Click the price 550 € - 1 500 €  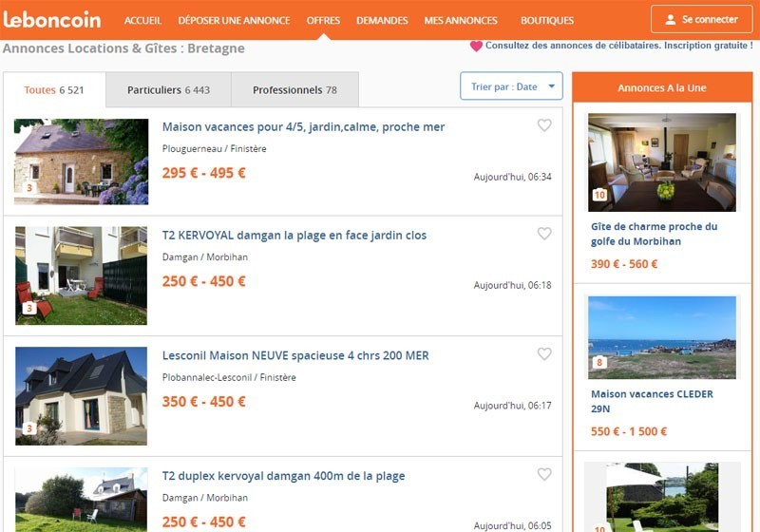[629, 431]
